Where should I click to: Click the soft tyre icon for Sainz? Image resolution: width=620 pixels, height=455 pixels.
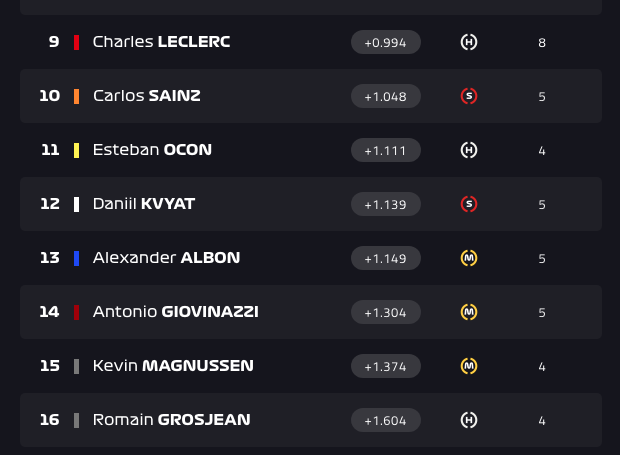pos(469,96)
